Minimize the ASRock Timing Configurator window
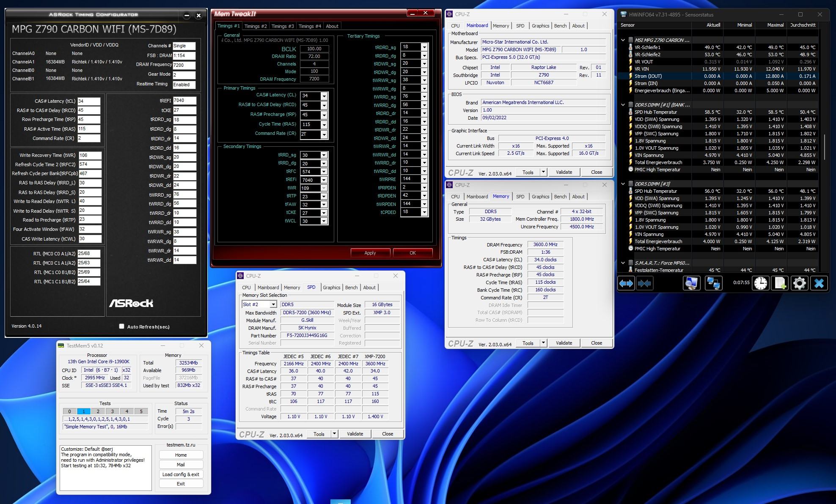 point(187,15)
